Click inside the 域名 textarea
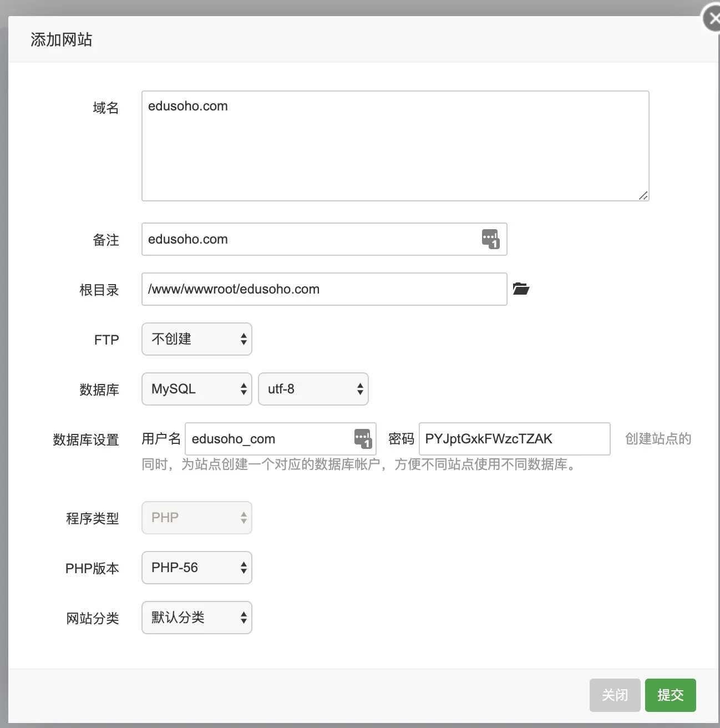 pos(396,146)
